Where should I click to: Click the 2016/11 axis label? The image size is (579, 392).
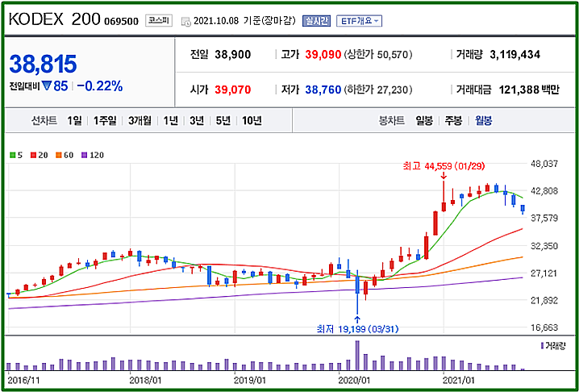[x=22, y=379]
